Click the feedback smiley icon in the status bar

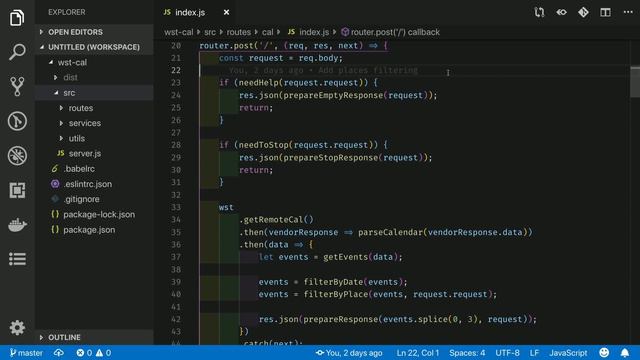pos(604,353)
